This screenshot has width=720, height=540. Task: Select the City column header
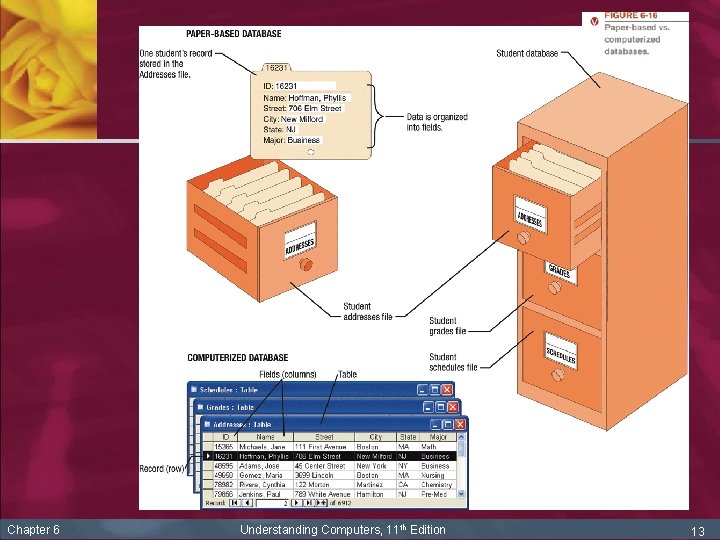pos(376,437)
